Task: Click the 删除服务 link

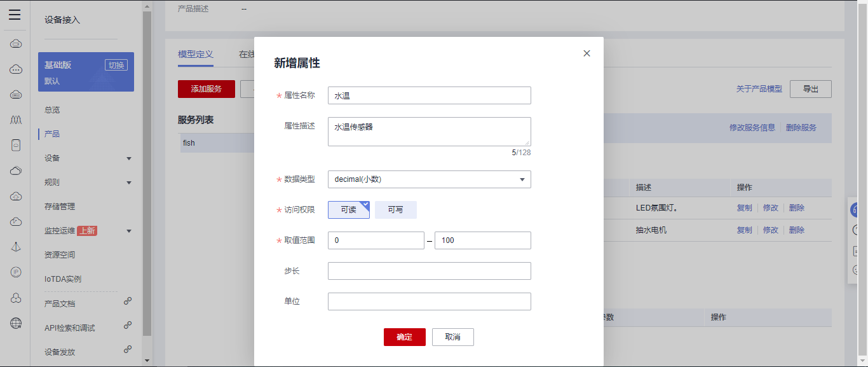Action: pos(801,128)
